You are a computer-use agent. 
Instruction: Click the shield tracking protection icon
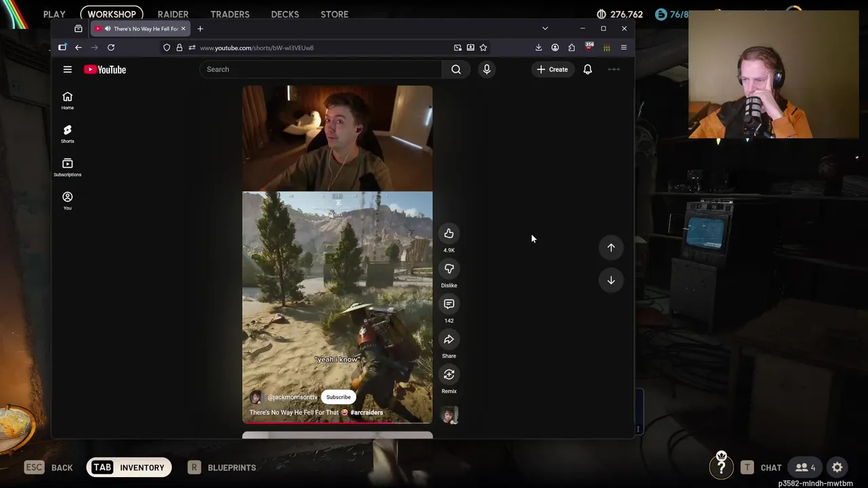coord(167,47)
